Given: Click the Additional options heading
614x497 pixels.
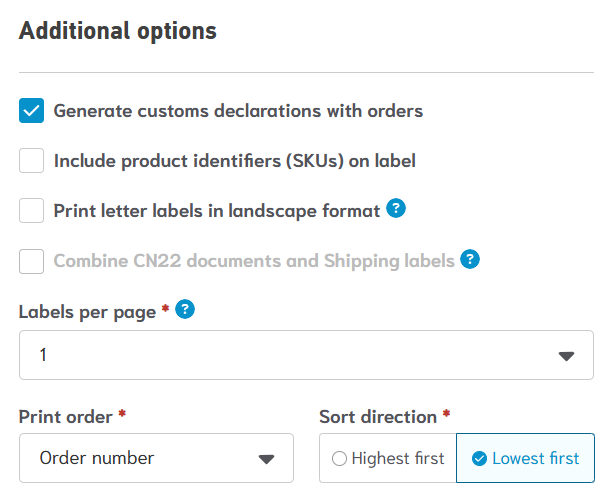Looking at the screenshot, I should point(118,31).
